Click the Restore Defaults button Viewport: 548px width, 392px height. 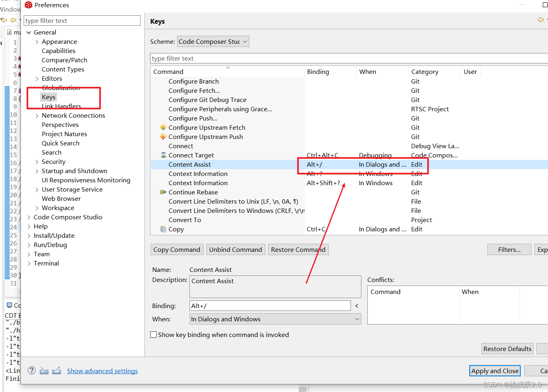507,349
